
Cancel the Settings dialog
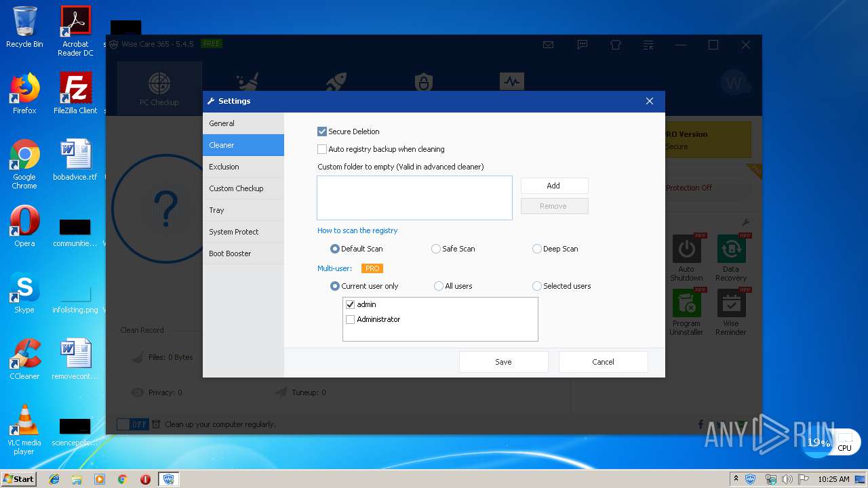point(603,362)
